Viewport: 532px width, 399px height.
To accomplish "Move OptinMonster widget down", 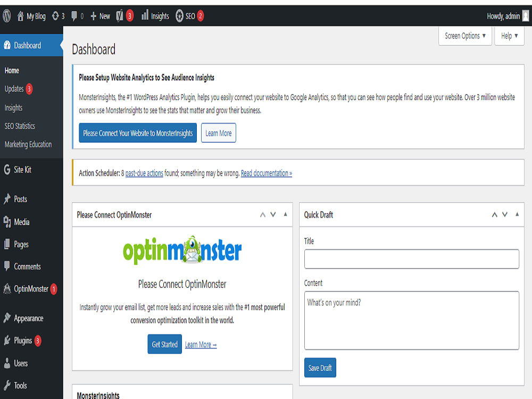I will click(x=273, y=214).
